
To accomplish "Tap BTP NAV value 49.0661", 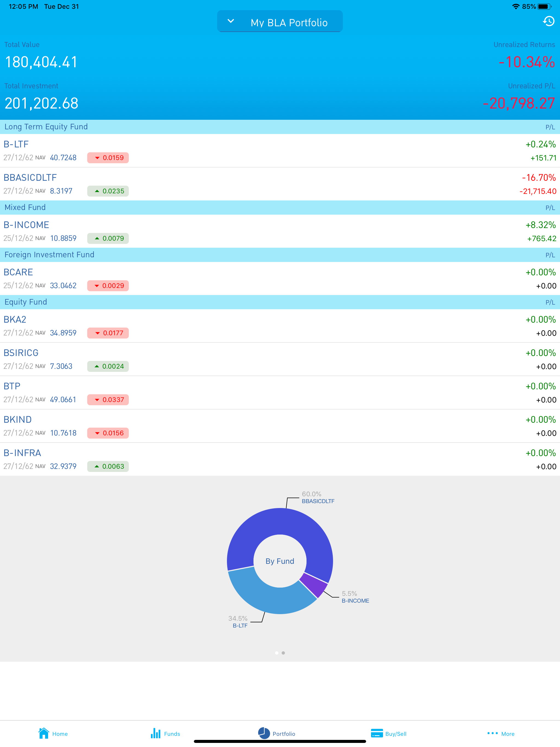I will point(63,400).
